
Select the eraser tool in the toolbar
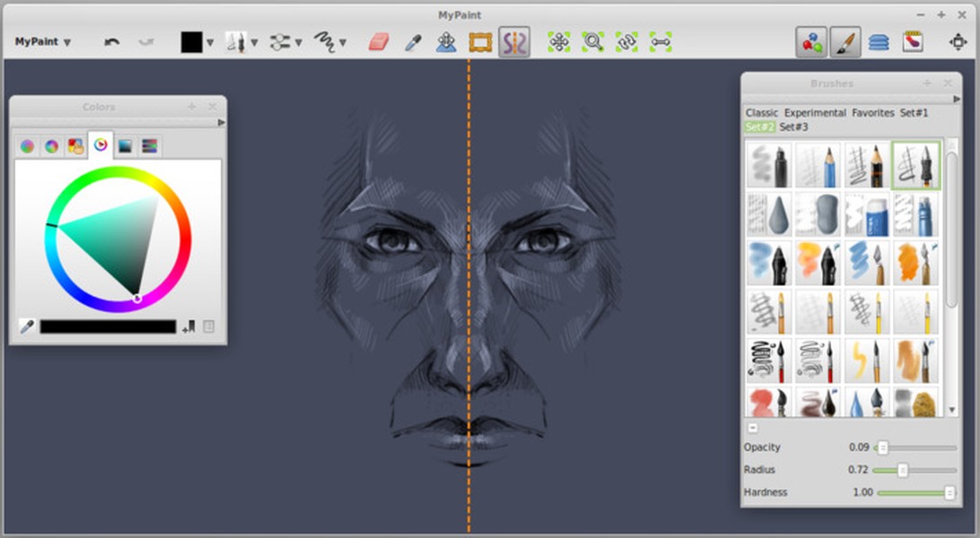tap(379, 42)
